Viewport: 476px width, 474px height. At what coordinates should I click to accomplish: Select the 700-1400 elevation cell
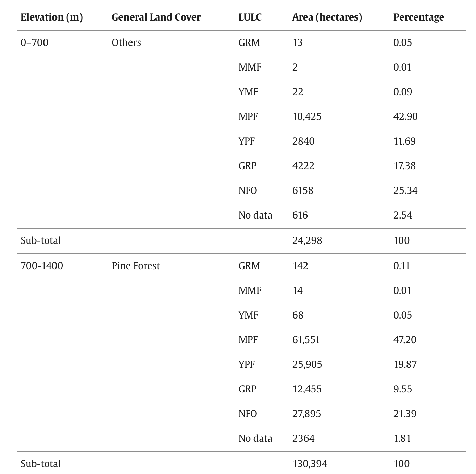[x=42, y=266]
